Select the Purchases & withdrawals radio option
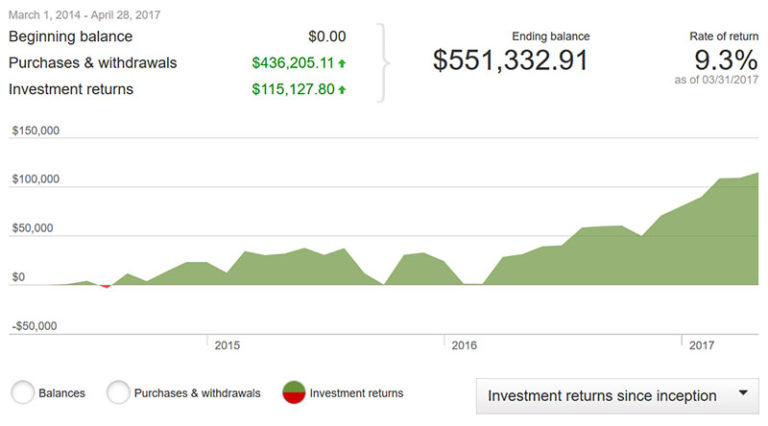This screenshot has width=768, height=426. (x=118, y=393)
